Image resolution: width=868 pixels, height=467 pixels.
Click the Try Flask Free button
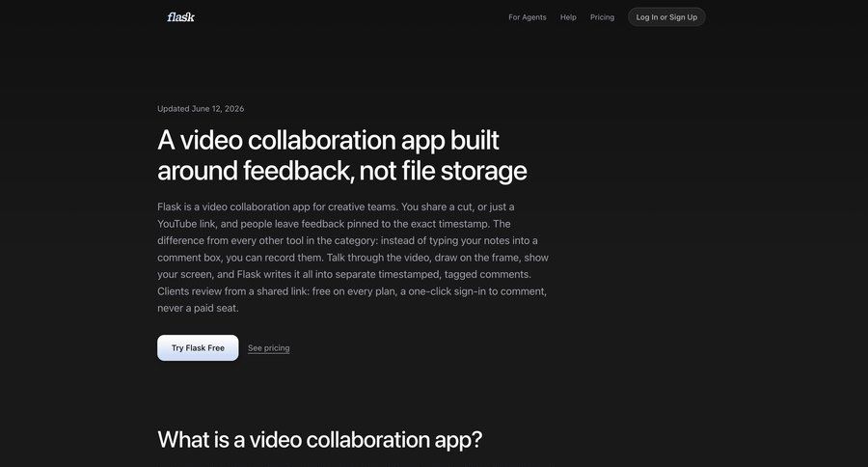[x=198, y=348]
